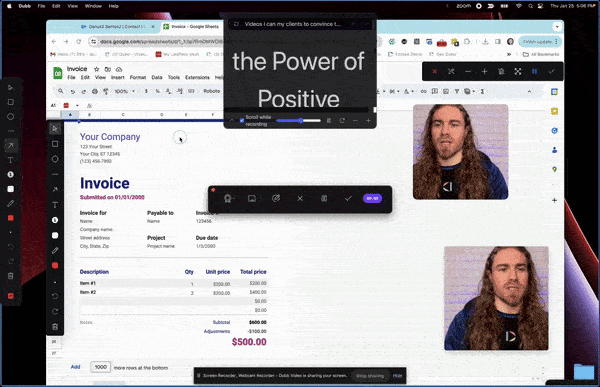Open Google Keep from the side panel
600x387 pixels.
coord(554,111)
